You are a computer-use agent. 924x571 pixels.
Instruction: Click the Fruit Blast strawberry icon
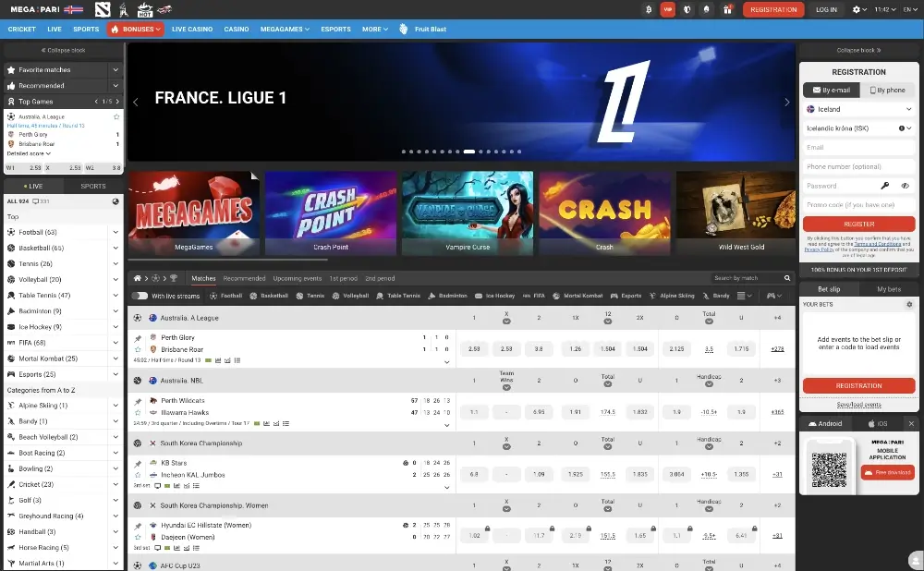click(403, 30)
